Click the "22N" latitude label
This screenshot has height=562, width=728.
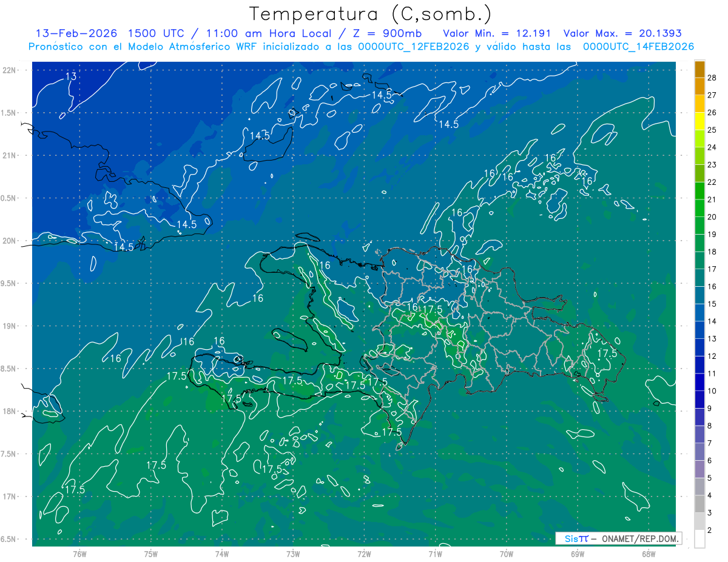[9, 70]
